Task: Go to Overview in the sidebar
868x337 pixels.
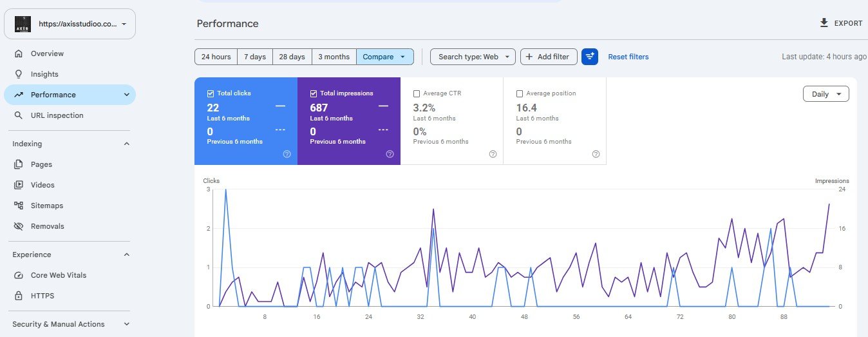Action: point(70,53)
